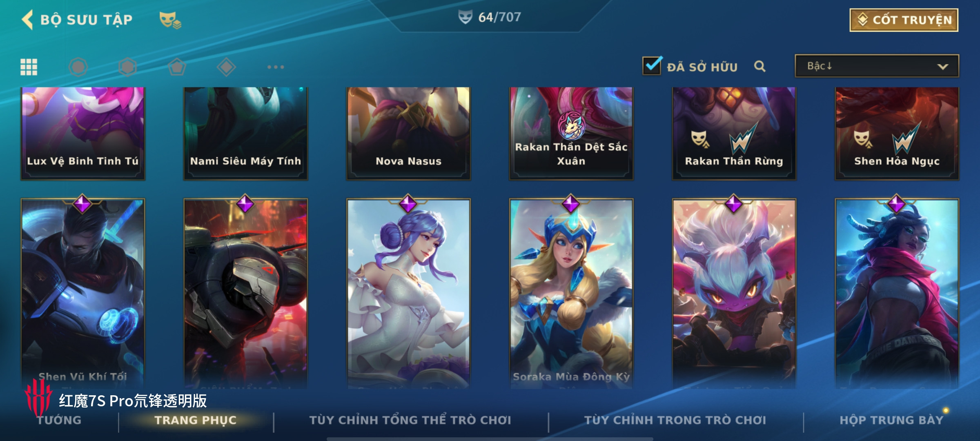Image resolution: width=980 pixels, height=441 pixels.
Task: Click the Cốt Truyện button
Action: [x=904, y=20]
